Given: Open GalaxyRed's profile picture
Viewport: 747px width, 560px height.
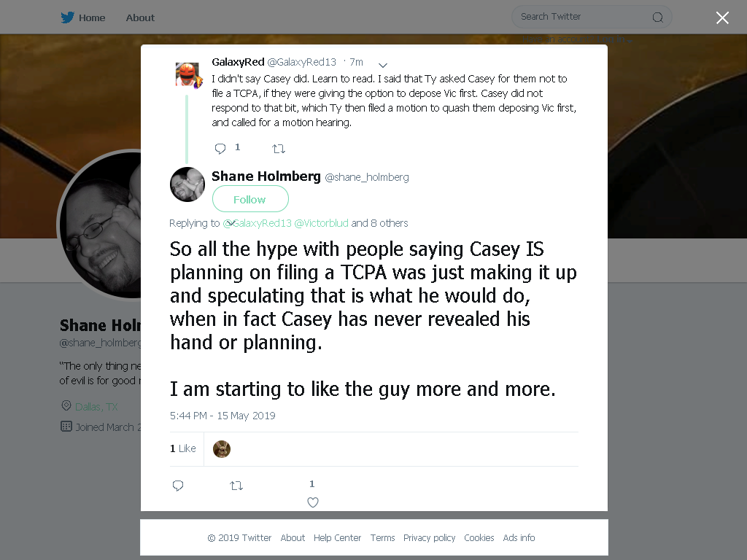Looking at the screenshot, I should tap(187, 75).
